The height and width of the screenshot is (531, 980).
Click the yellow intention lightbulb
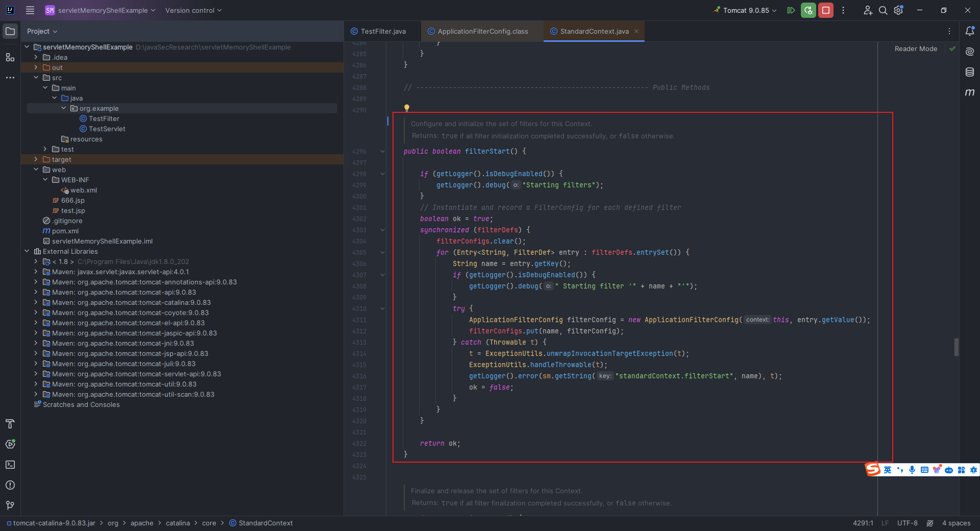pos(407,108)
